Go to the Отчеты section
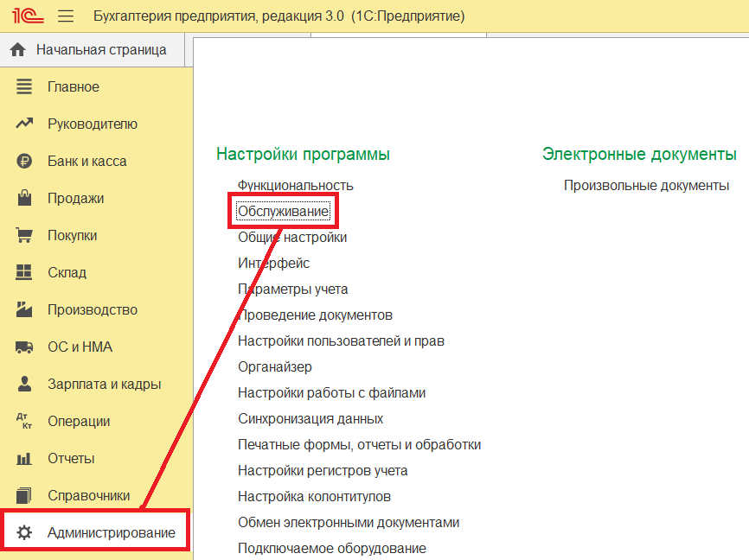Viewport: 749px width, 560px height. pos(71,458)
